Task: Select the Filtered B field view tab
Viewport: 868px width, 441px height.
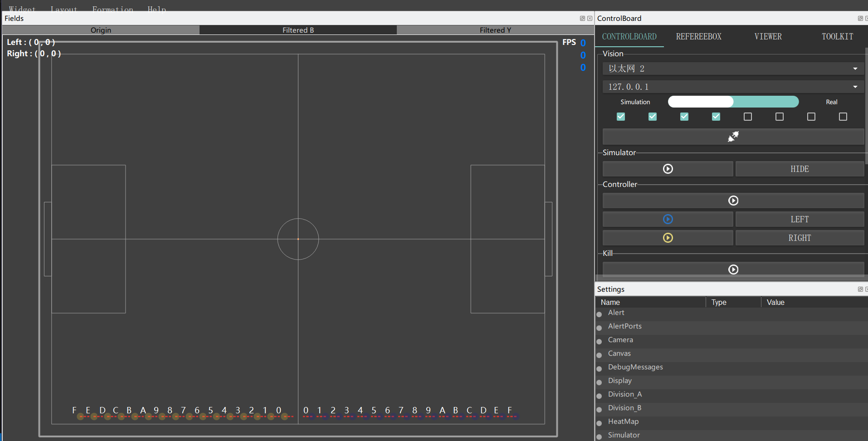Action: click(x=298, y=30)
